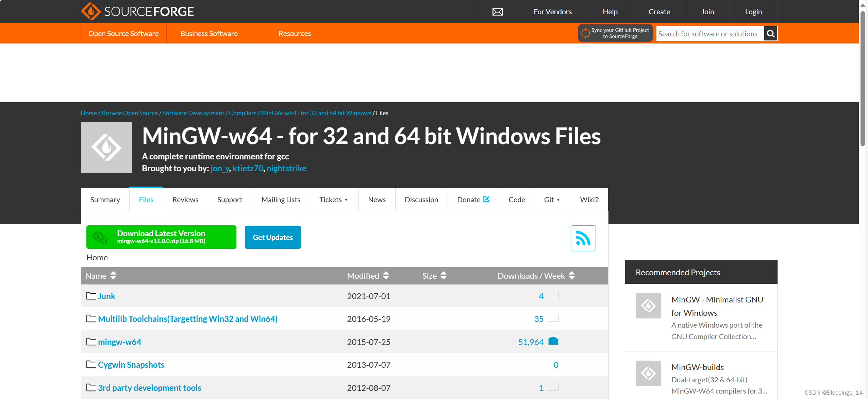Screen dimensions: 868x399
Task: Open the Summary tab
Action: [x=105, y=199]
